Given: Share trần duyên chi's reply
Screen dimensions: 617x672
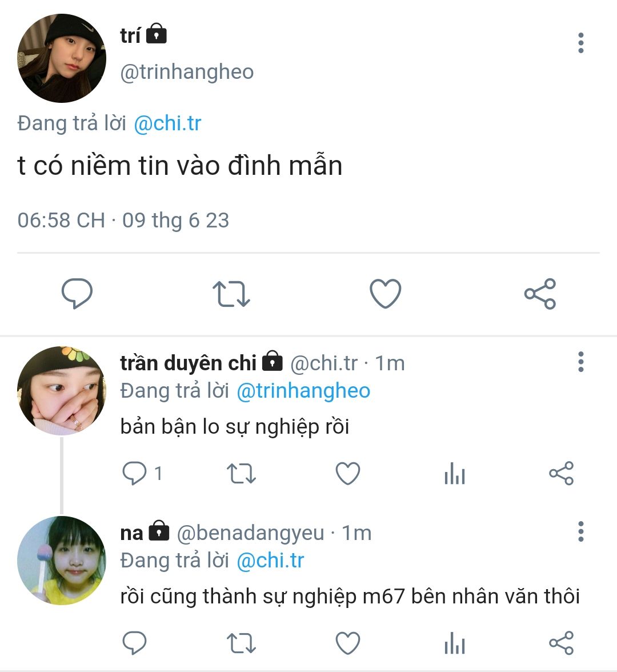Looking at the screenshot, I should pos(561,474).
